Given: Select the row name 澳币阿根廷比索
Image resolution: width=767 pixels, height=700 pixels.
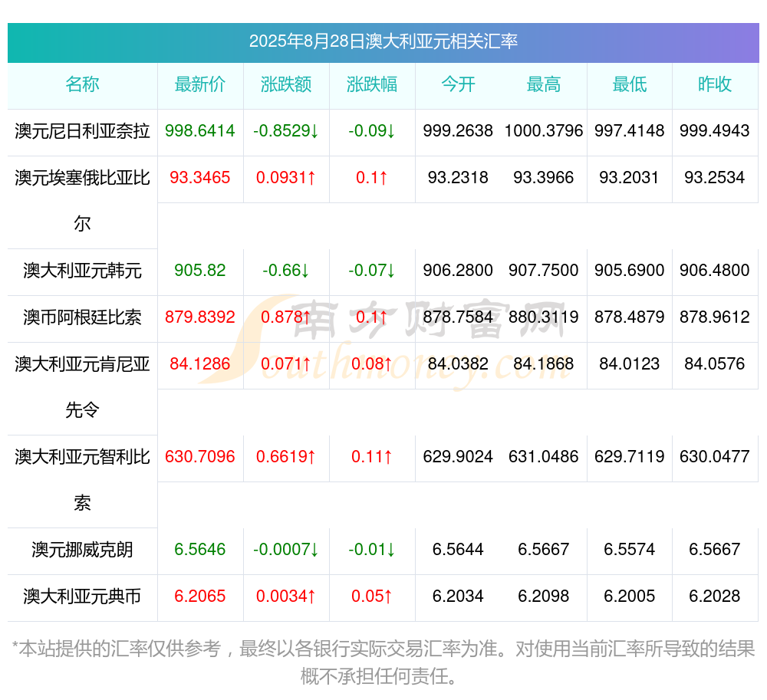Looking at the screenshot, I should 82,317.
